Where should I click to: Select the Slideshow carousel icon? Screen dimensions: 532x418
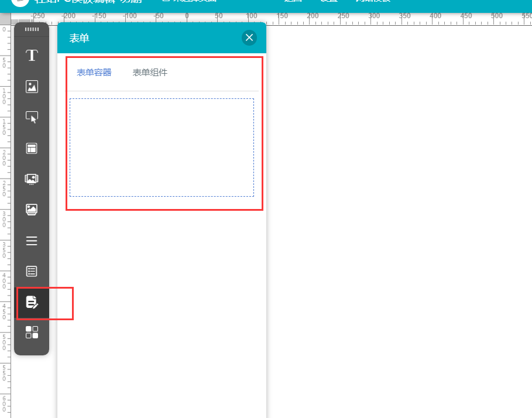click(32, 179)
